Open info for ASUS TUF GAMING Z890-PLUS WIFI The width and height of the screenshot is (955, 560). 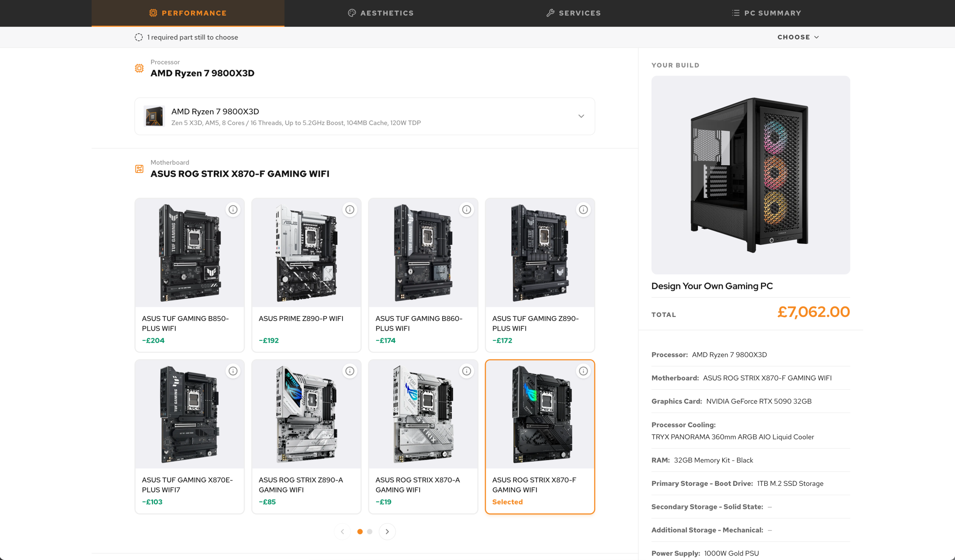(583, 210)
